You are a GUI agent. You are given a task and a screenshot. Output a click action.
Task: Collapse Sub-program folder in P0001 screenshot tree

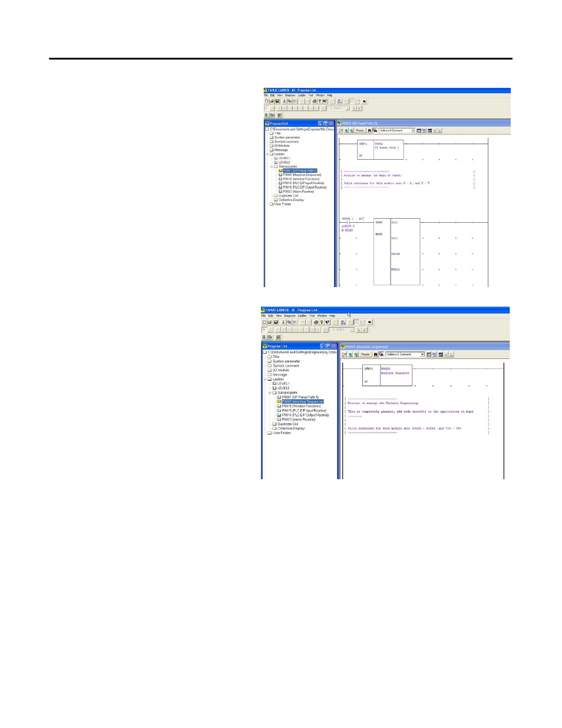click(x=272, y=166)
